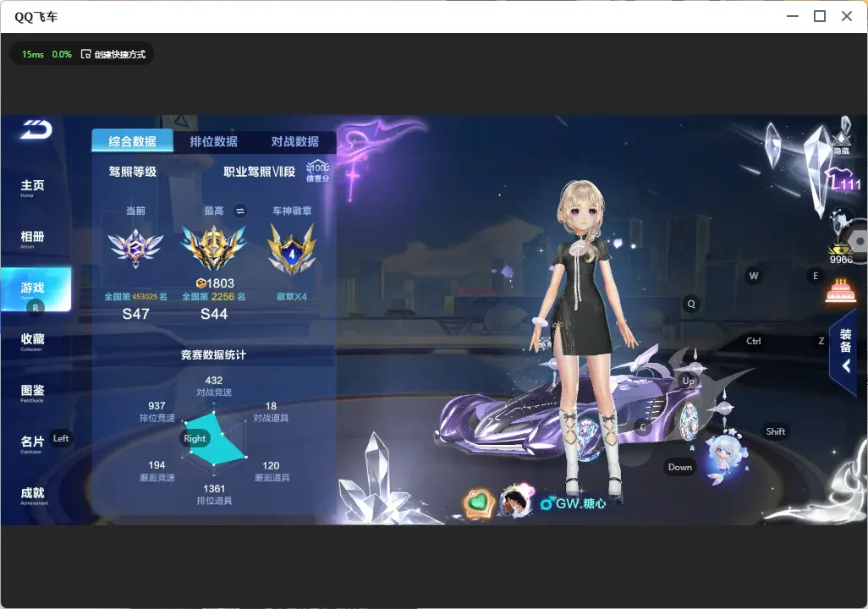Click the Q key overlay
This screenshot has width=868, height=609.
[x=691, y=304]
